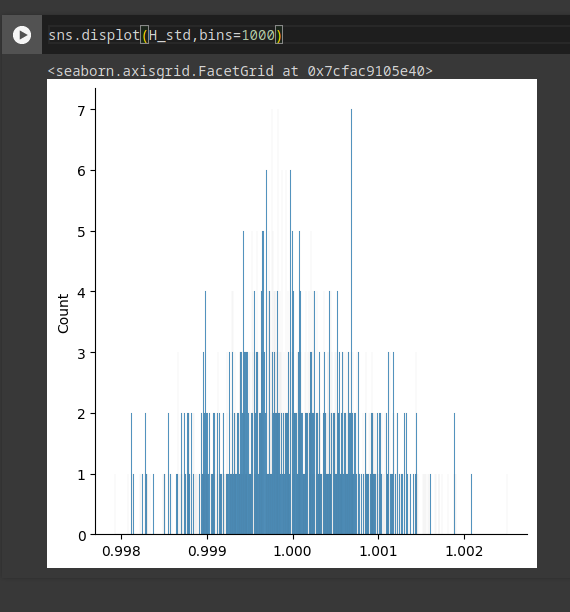Click the isolated bar near 1.002
Viewport: 570px width, 612px height.
(471, 504)
